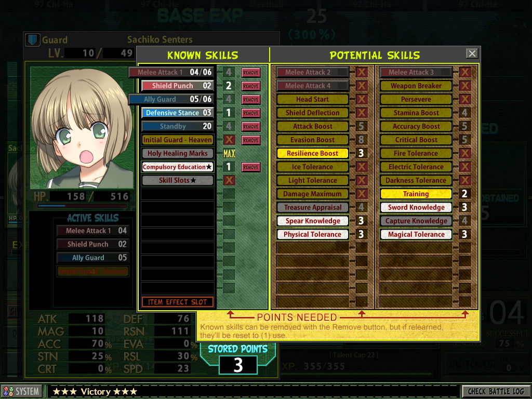Select Stamina Boost potential skill
The width and height of the screenshot is (532, 399).
coord(416,113)
